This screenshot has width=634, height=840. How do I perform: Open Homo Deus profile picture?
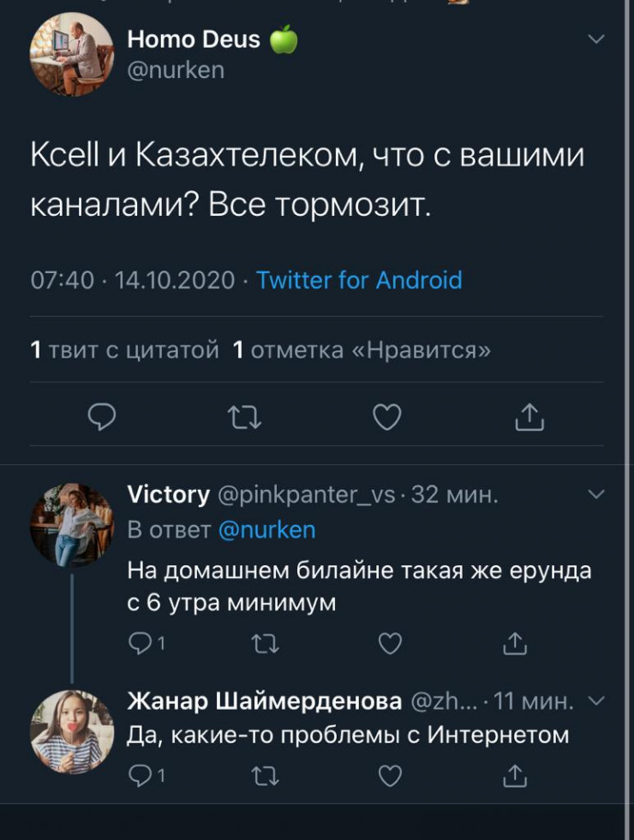(x=72, y=54)
